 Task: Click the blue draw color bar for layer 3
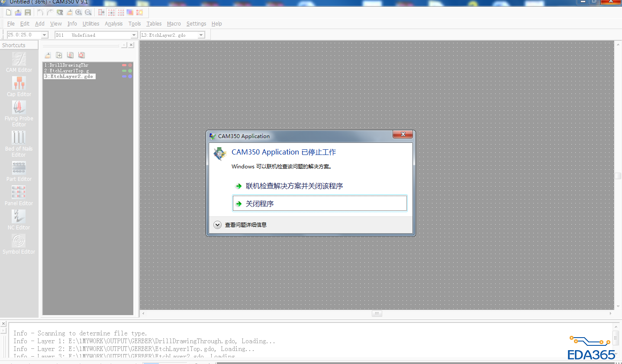[124, 76]
